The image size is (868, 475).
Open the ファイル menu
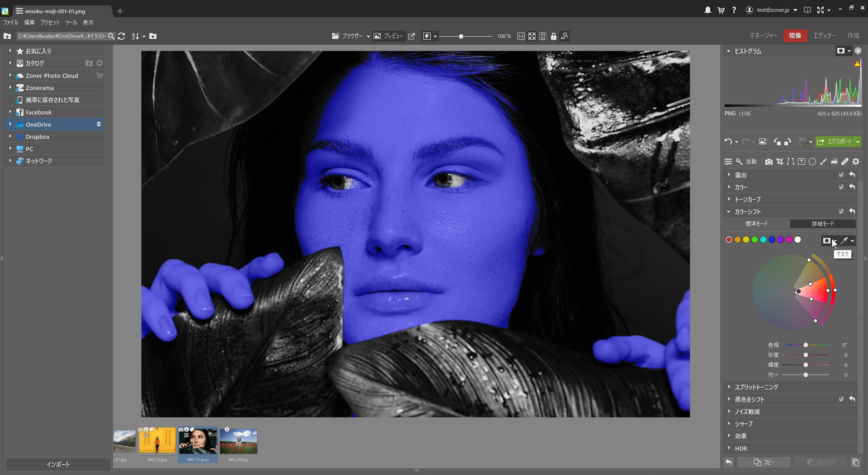click(11, 23)
